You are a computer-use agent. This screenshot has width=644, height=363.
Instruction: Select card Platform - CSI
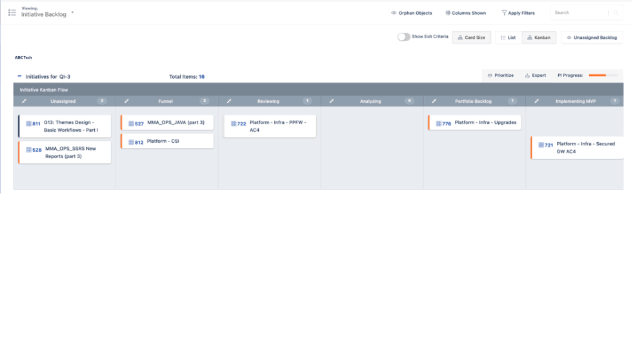click(167, 141)
